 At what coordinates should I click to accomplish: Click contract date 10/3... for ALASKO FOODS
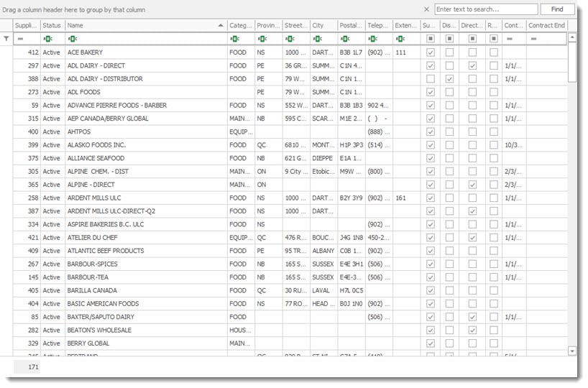(x=513, y=145)
